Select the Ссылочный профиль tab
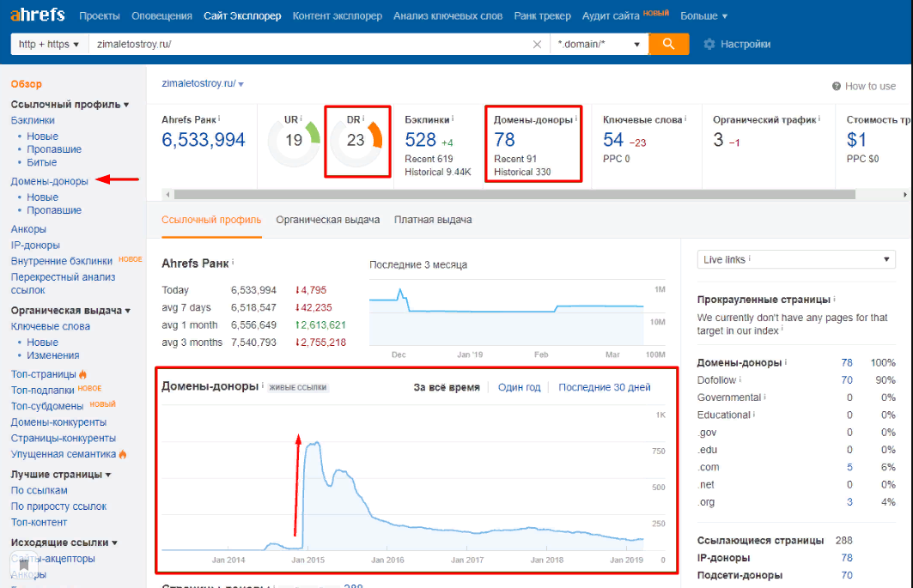 click(211, 220)
